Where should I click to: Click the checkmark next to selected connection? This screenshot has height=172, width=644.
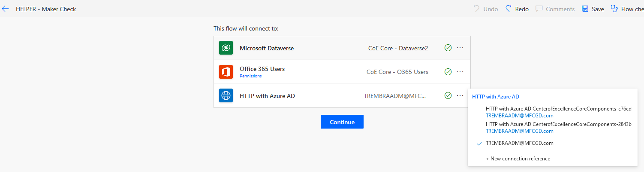point(479,144)
